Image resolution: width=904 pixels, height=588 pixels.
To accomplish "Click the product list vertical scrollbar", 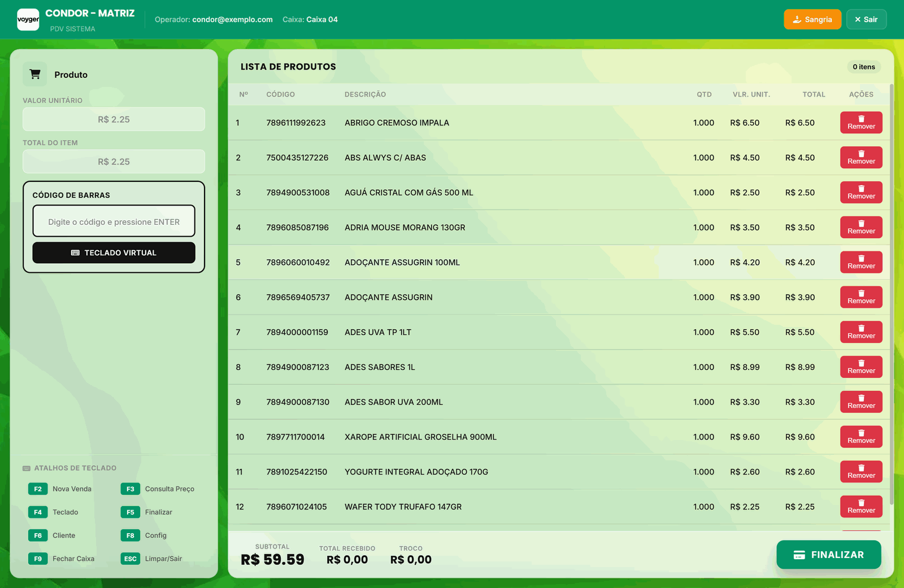I will 892,294.
